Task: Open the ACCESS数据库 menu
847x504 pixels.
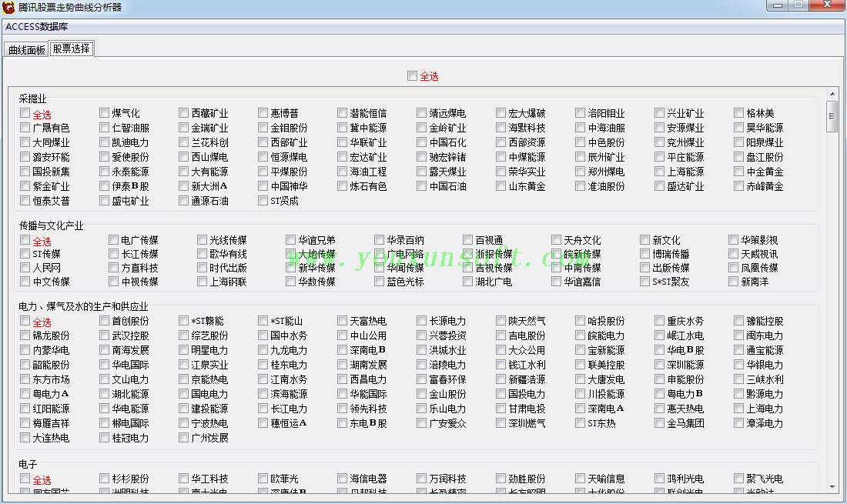Action: (x=37, y=26)
